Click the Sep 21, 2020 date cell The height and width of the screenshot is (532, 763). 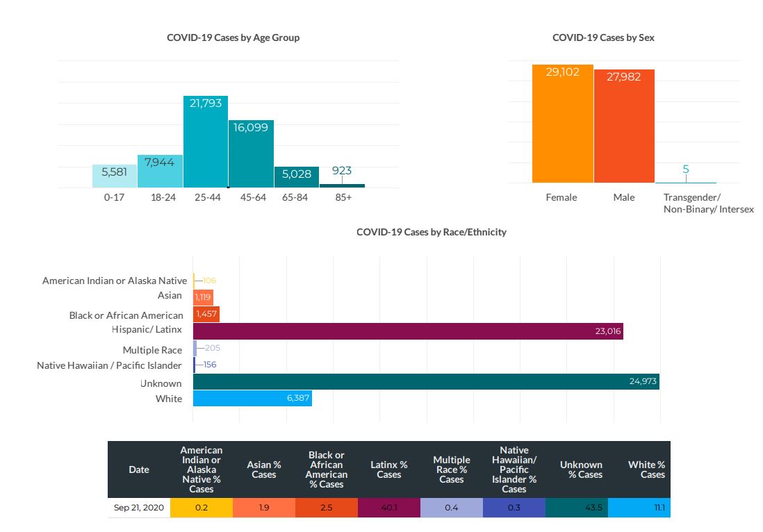[139, 508]
